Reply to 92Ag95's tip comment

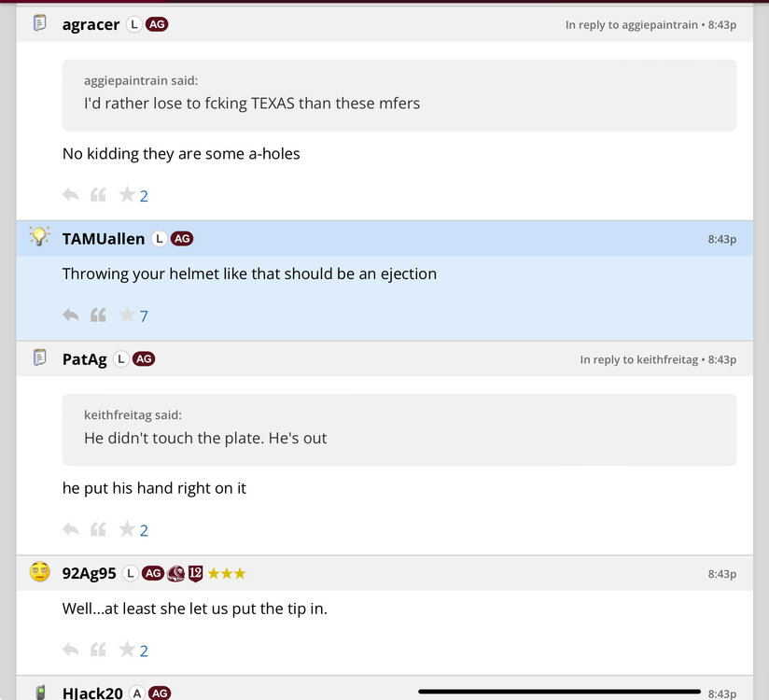71,650
